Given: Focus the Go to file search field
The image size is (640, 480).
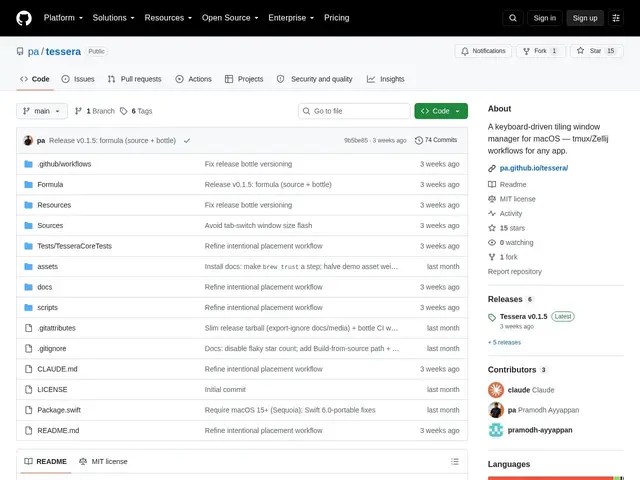Looking at the screenshot, I should (354, 111).
